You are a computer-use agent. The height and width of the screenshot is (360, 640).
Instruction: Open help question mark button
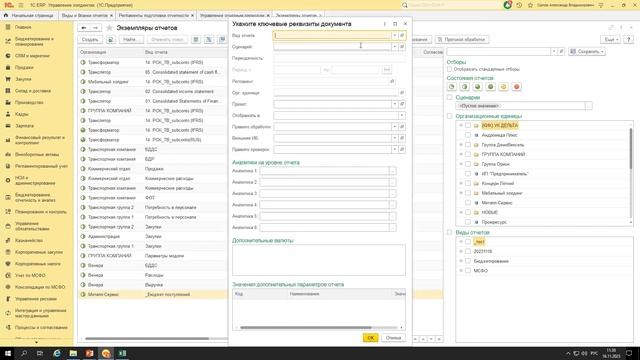(628, 40)
